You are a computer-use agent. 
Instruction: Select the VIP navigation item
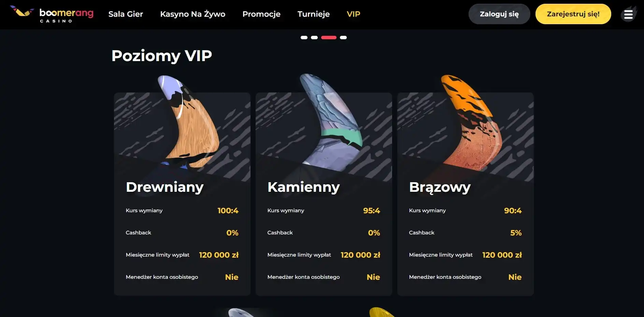353,14
